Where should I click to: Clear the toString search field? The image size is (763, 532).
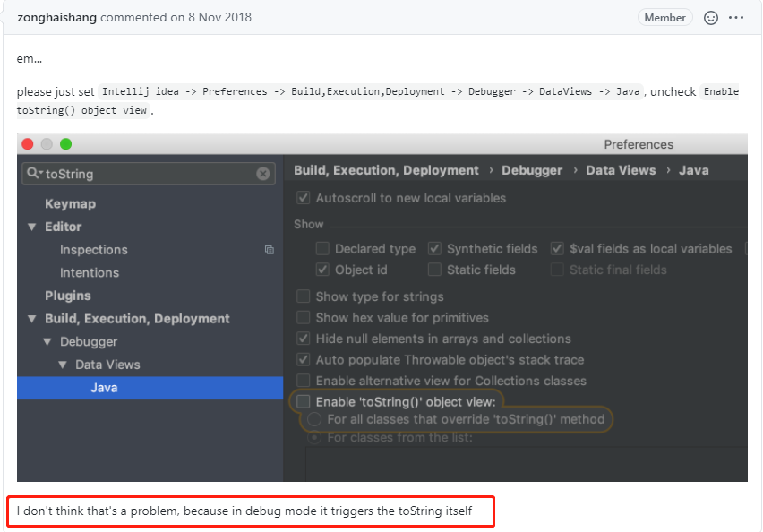[262, 174]
